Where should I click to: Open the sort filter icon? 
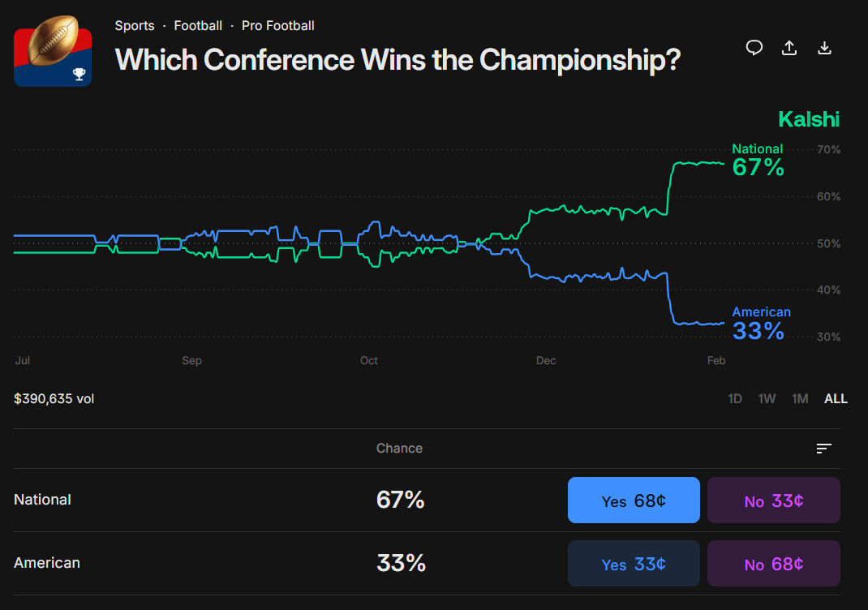pyautogui.click(x=824, y=449)
